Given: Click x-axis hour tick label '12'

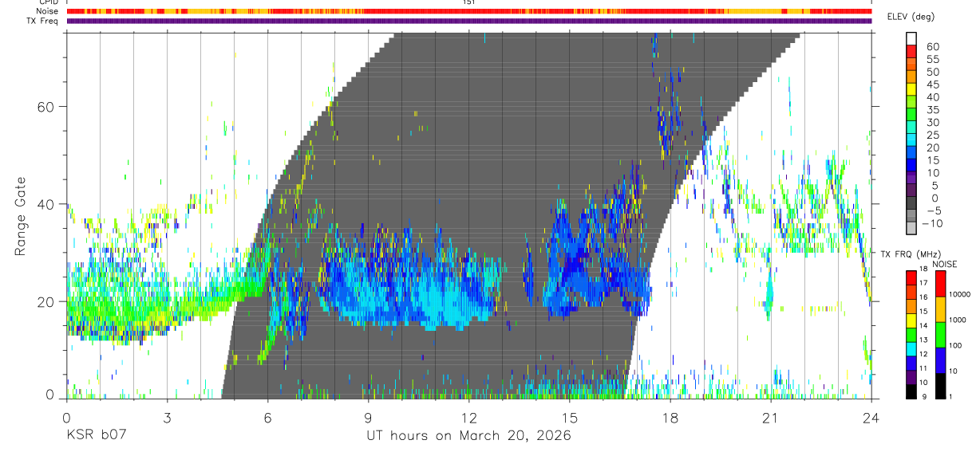Looking at the screenshot, I should click(x=468, y=418).
